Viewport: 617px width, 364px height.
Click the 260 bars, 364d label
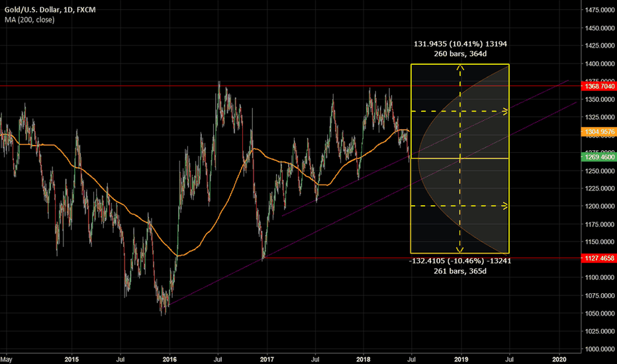point(460,54)
